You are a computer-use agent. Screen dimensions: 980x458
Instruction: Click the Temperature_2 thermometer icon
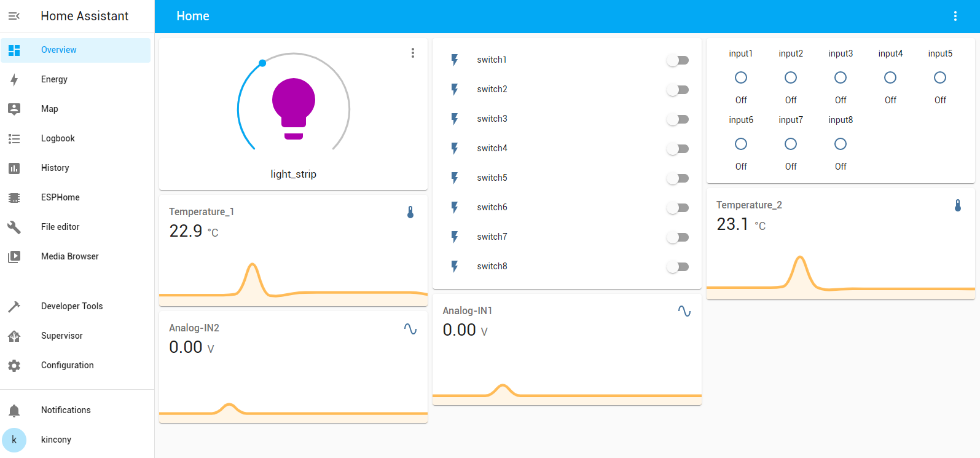(957, 205)
